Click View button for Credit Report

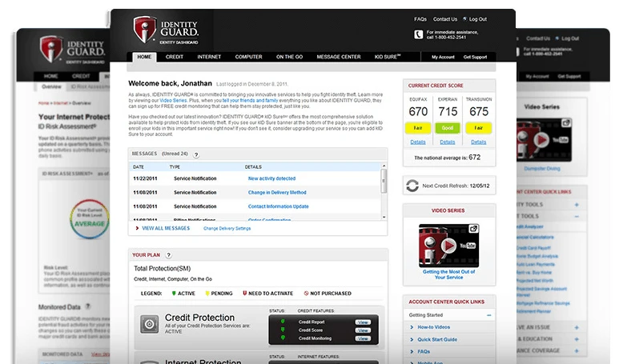(363, 322)
